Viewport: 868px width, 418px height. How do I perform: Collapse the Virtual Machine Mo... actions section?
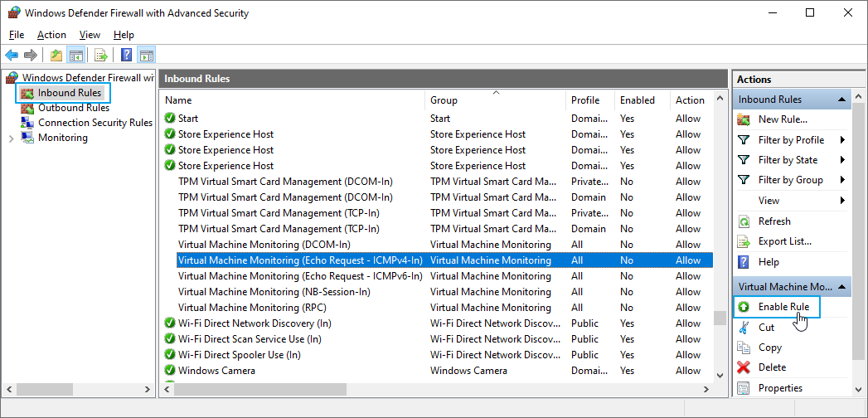pos(841,287)
